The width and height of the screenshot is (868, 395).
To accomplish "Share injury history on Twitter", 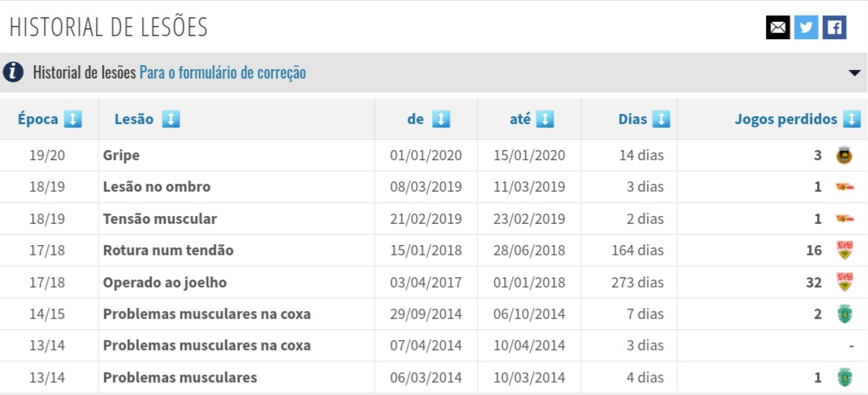I will [x=806, y=27].
